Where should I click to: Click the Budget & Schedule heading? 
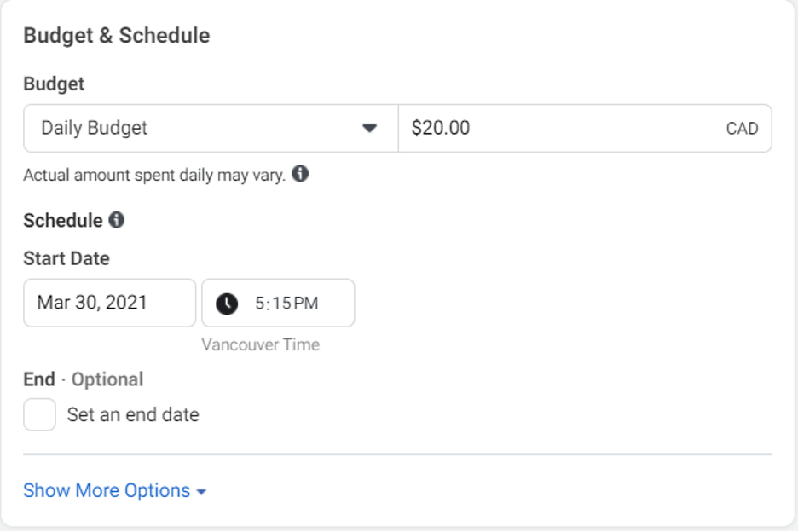pyautogui.click(x=117, y=36)
